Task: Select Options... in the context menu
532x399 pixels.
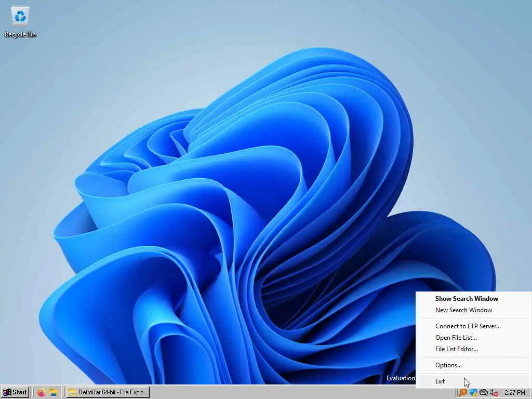Action: [x=473, y=365]
